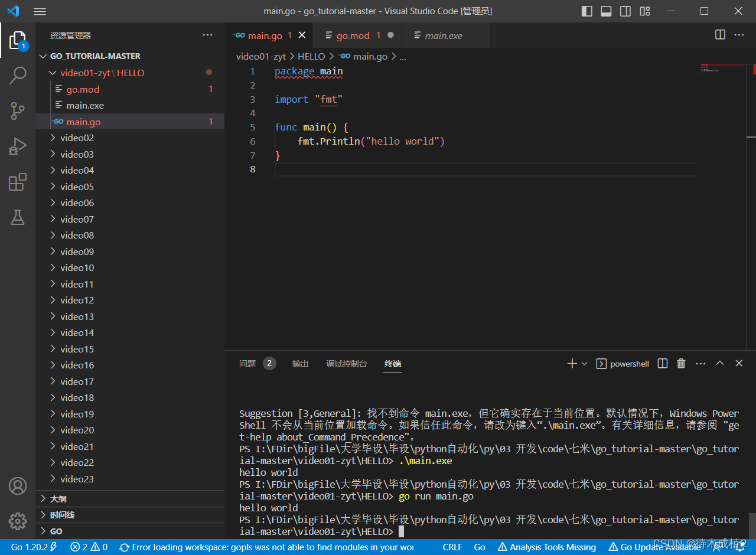Click the Go 1.20.2 version status item

pyautogui.click(x=34, y=547)
